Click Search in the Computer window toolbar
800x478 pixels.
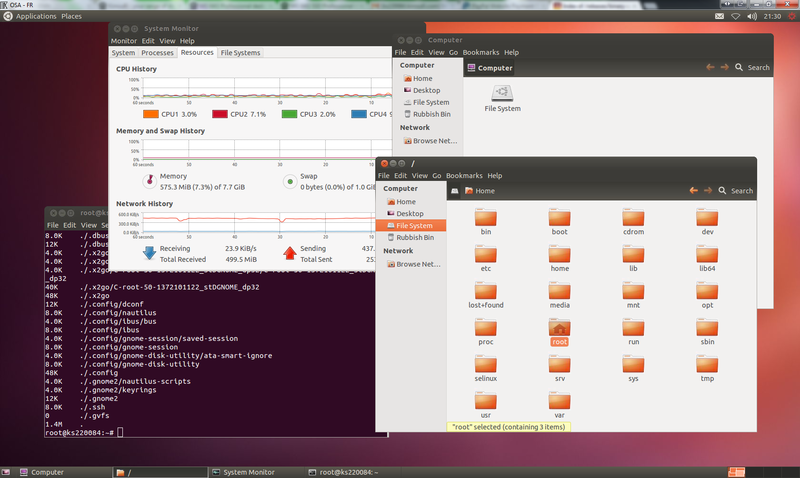point(753,67)
